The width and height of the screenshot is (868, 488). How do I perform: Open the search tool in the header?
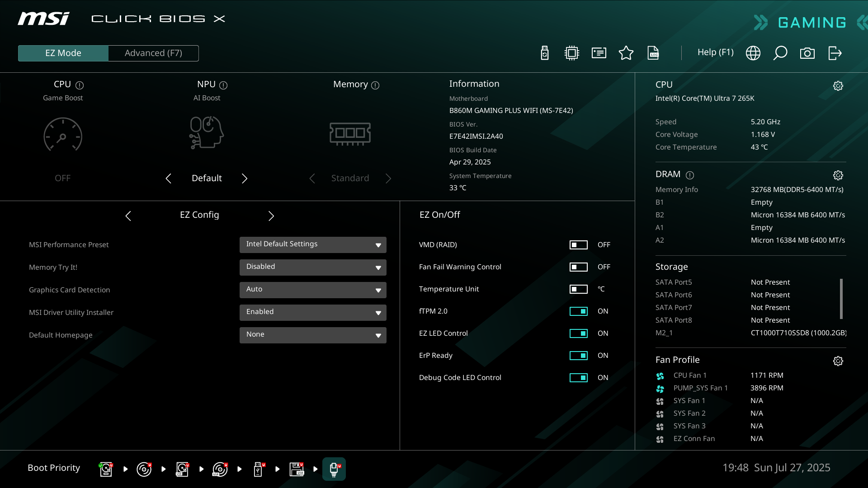pos(781,53)
